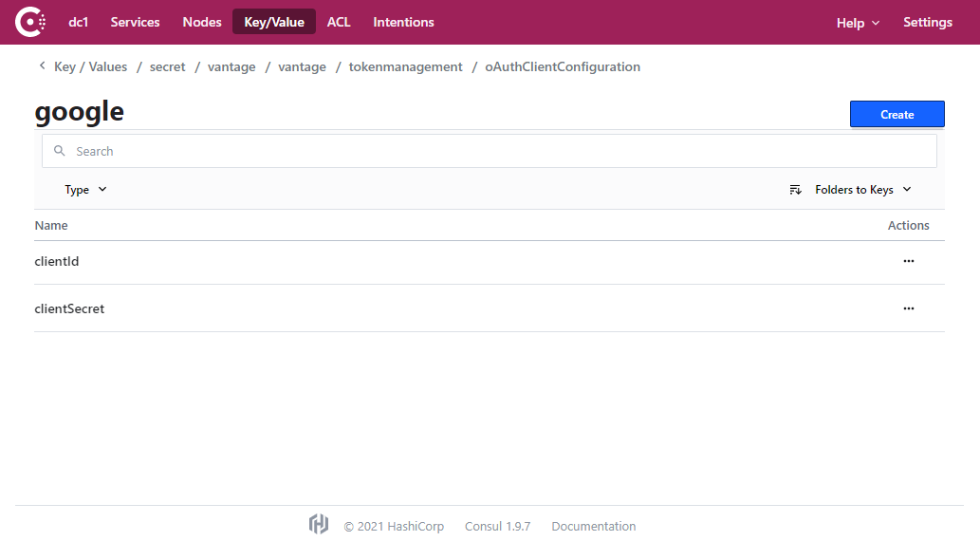Open the Intentions tab
Image resolution: width=980 pixels, height=541 pixels.
pyautogui.click(x=403, y=22)
